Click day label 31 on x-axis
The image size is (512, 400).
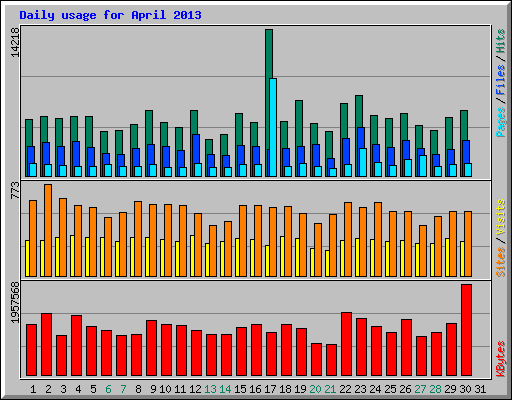[x=480, y=389]
